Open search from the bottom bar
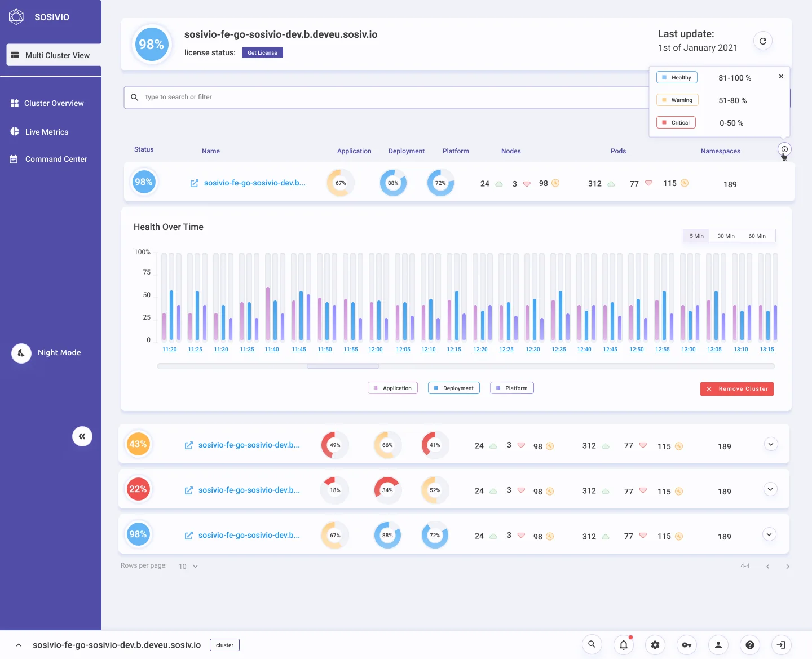 [x=592, y=645]
